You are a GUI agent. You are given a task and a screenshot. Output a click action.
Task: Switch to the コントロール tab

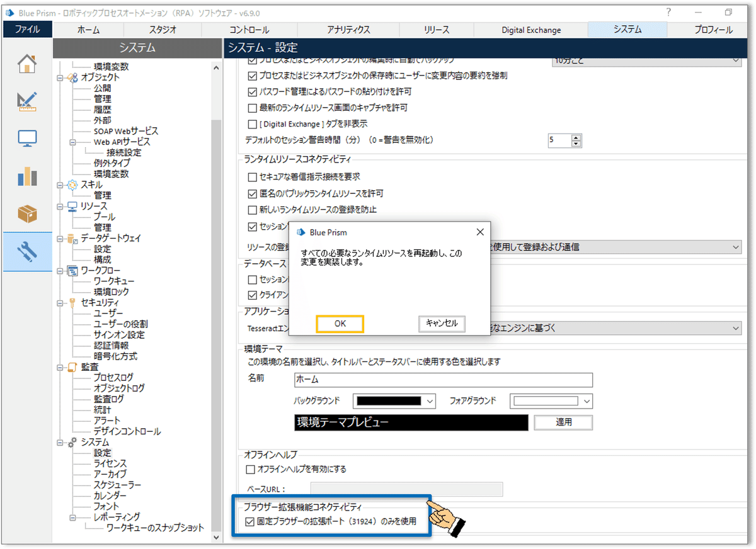[x=249, y=30]
